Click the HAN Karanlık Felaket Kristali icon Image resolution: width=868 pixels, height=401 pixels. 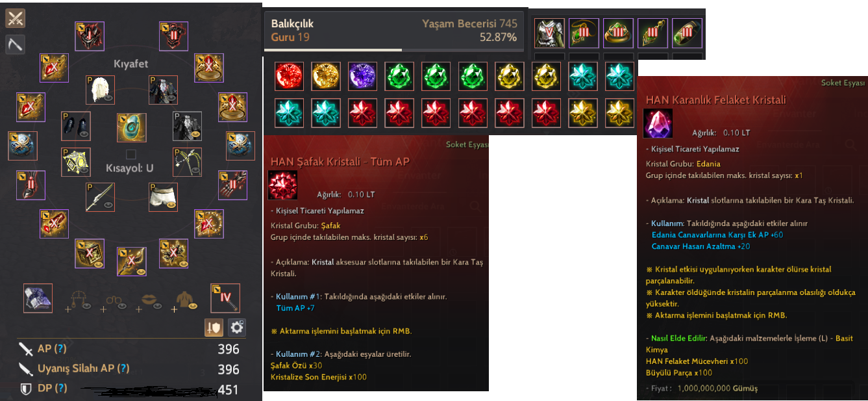click(658, 123)
